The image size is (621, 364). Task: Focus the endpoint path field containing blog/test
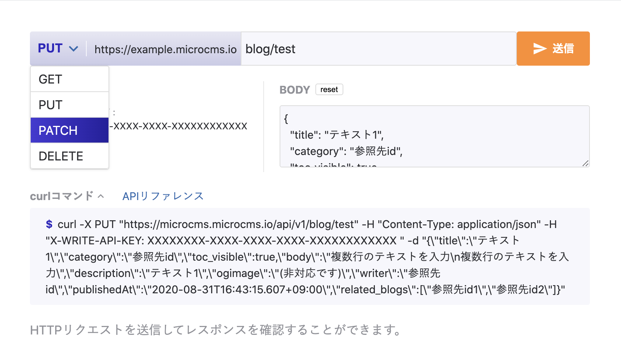[378, 49]
